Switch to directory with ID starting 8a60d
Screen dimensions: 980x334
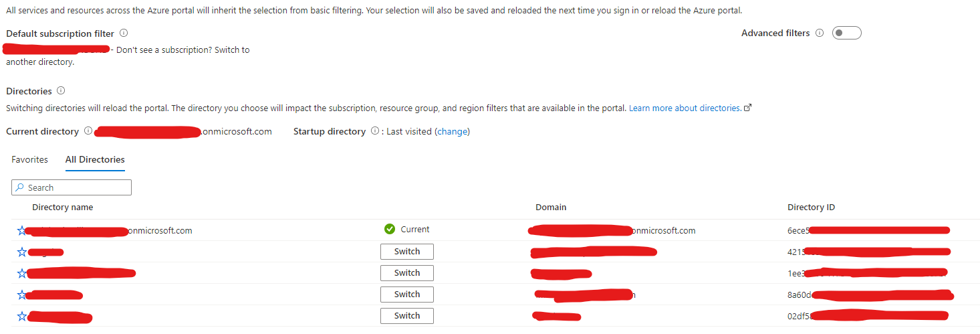(407, 295)
